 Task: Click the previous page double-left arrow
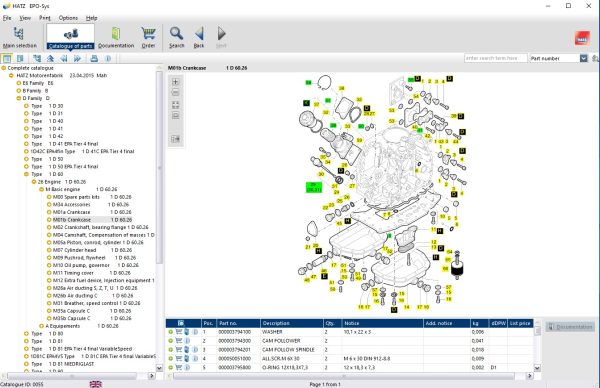(64, 59)
